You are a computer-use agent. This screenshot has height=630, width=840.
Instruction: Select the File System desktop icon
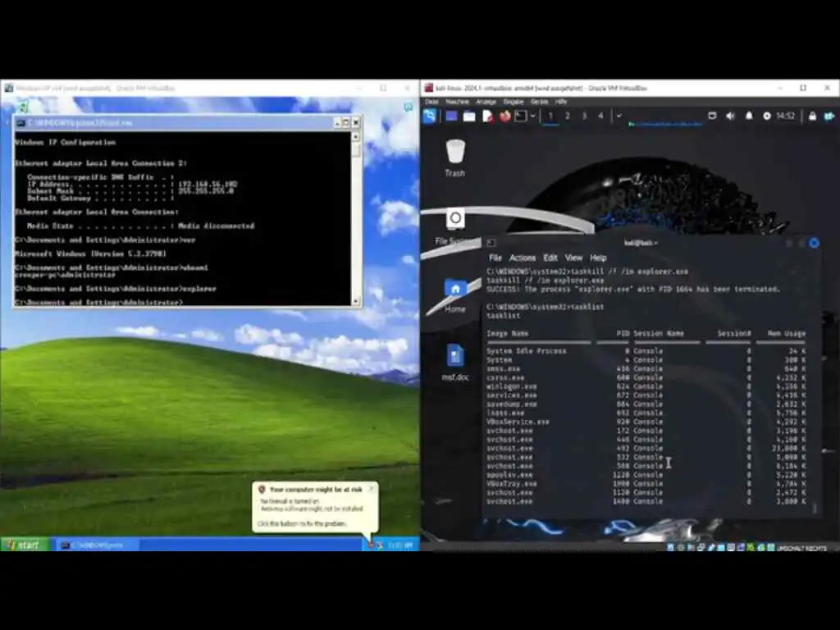[x=454, y=227]
